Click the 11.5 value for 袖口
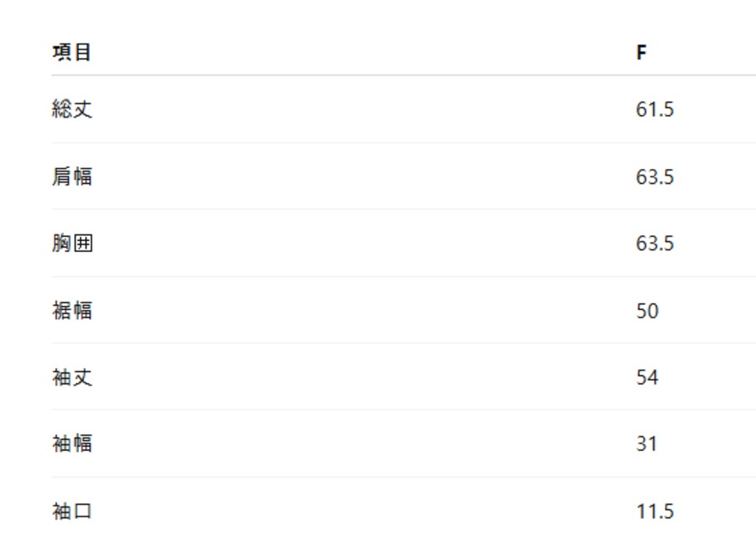Image resolution: width=756 pixels, height=551 pixels. (655, 511)
